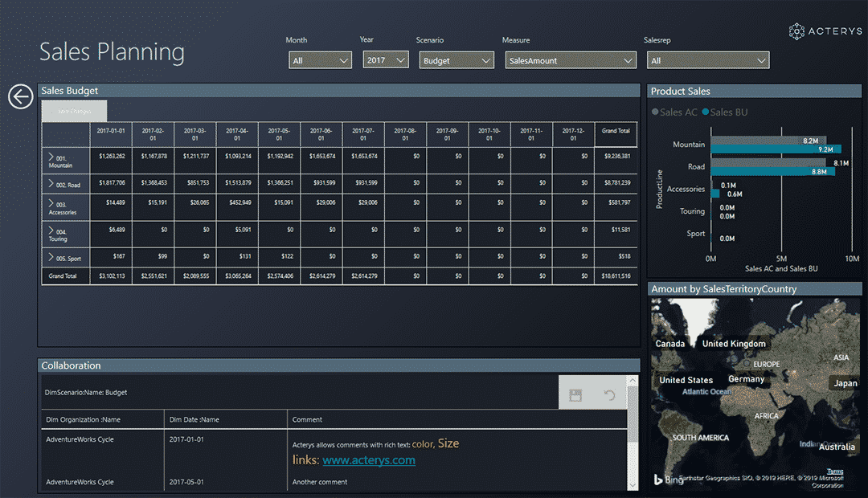Click the back arrow navigation icon
This screenshot has height=498, width=868.
pyautogui.click(x=20, y=96)
